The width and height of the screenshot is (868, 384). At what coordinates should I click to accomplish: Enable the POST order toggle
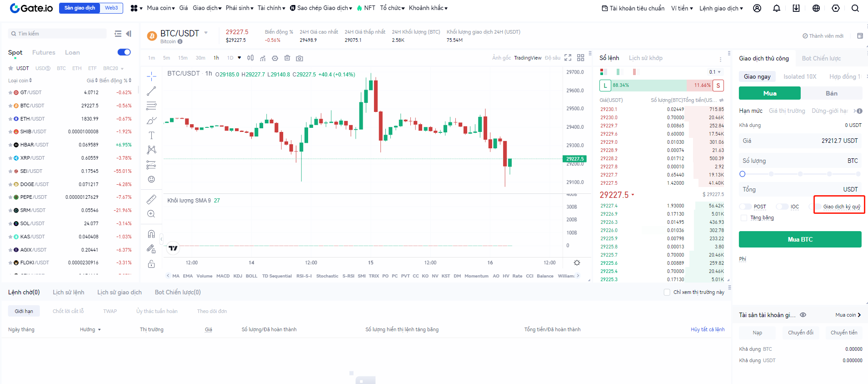pos(746,207)
